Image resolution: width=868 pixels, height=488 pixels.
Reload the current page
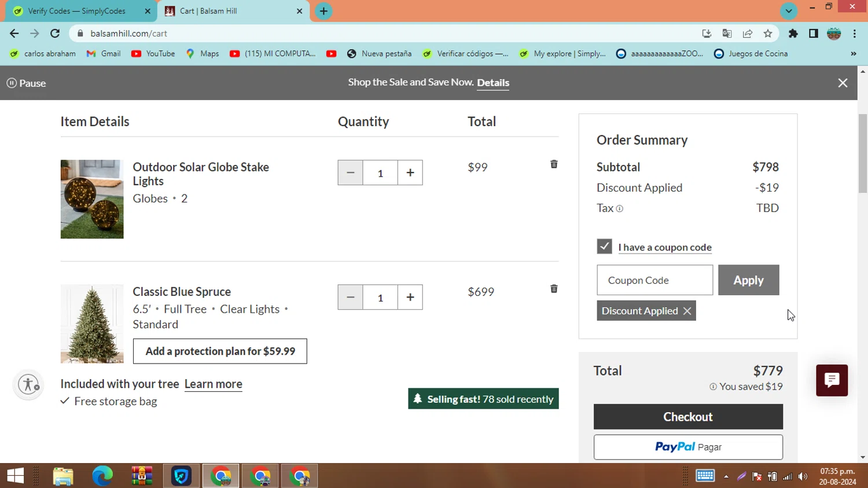(55, 34)
